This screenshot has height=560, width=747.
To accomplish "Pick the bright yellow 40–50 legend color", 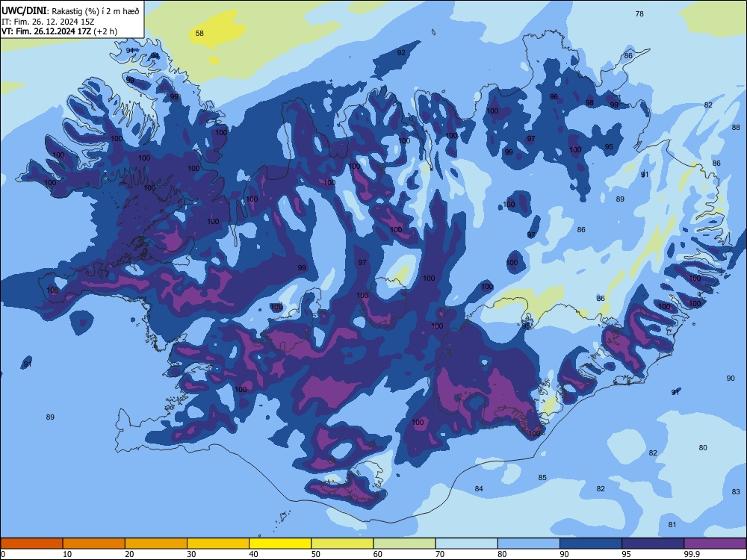I will pyautogui.click(x=280, y=544).
